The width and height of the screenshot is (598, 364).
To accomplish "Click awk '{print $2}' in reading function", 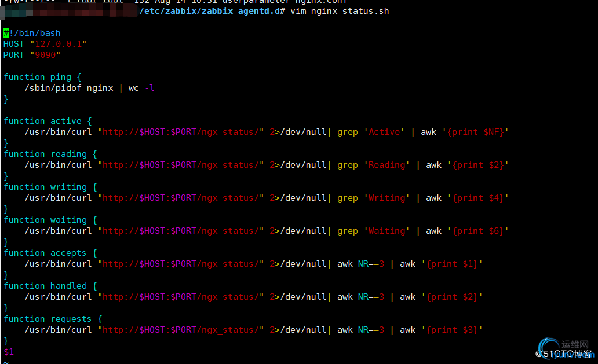I will [467, 166].
